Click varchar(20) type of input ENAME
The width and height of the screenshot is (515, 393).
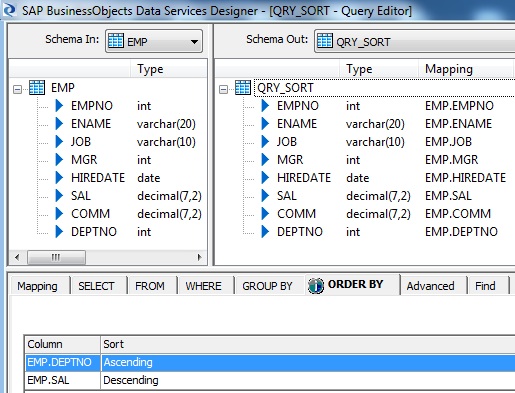tap(166, 124)
